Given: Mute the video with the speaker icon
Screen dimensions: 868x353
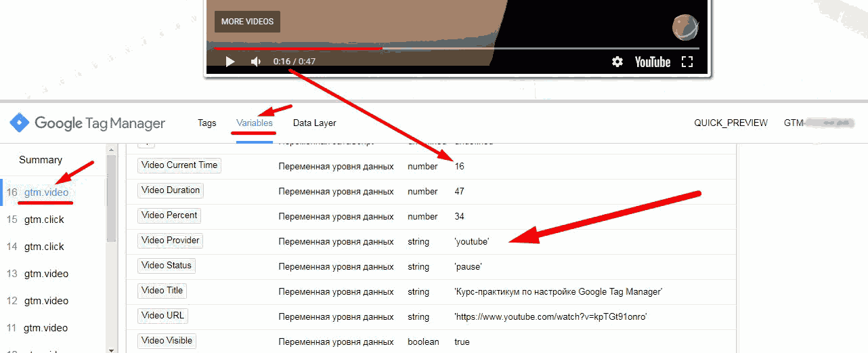Looking at the screenshot, I should pyautogui.click(x=256, y=62).
